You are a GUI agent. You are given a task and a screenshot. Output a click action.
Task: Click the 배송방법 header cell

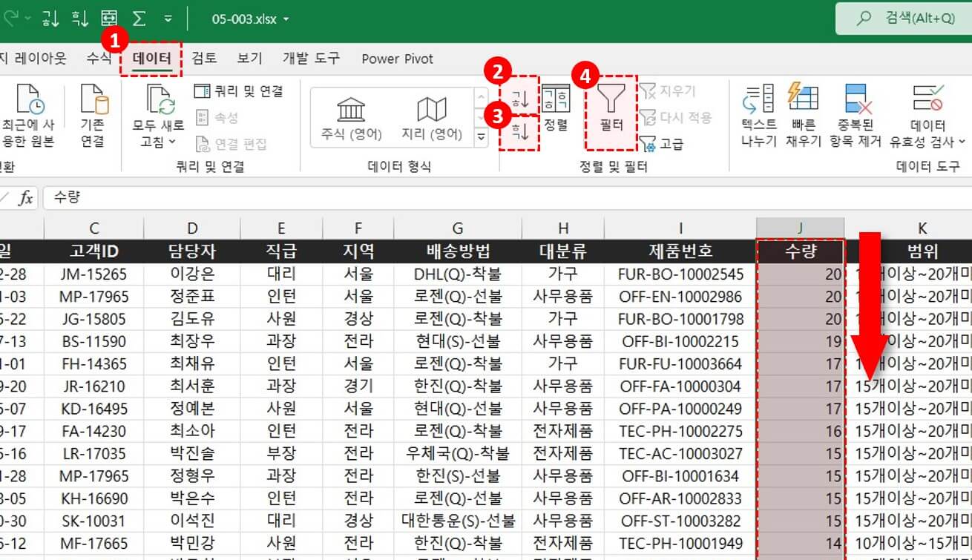[457, 251]
